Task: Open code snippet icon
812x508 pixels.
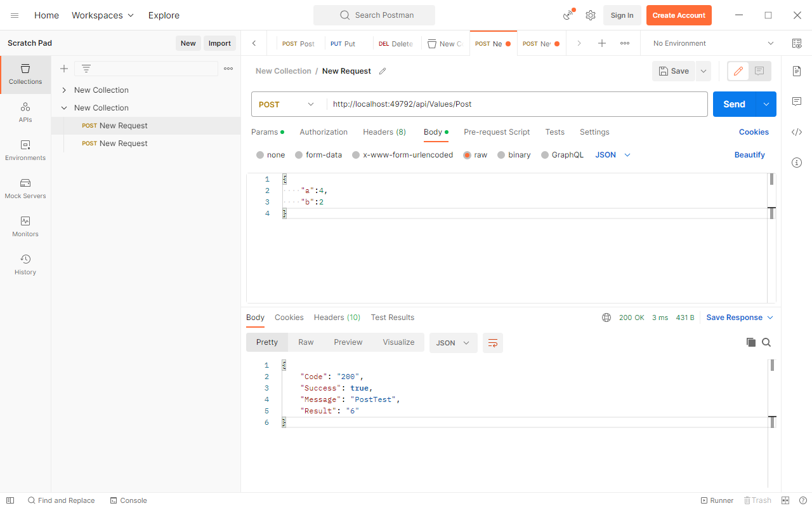Action: pyautogui.click(x=797, y=132)
